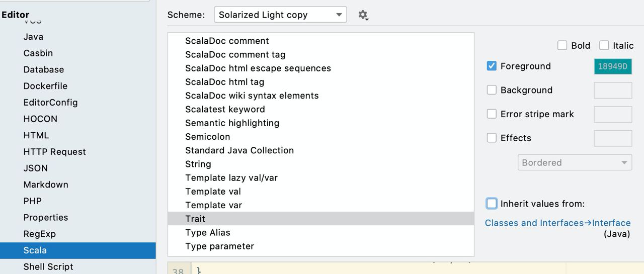Select Type Alias in the attribute list
The image size is (644, 274).
(x=321, y=232)
